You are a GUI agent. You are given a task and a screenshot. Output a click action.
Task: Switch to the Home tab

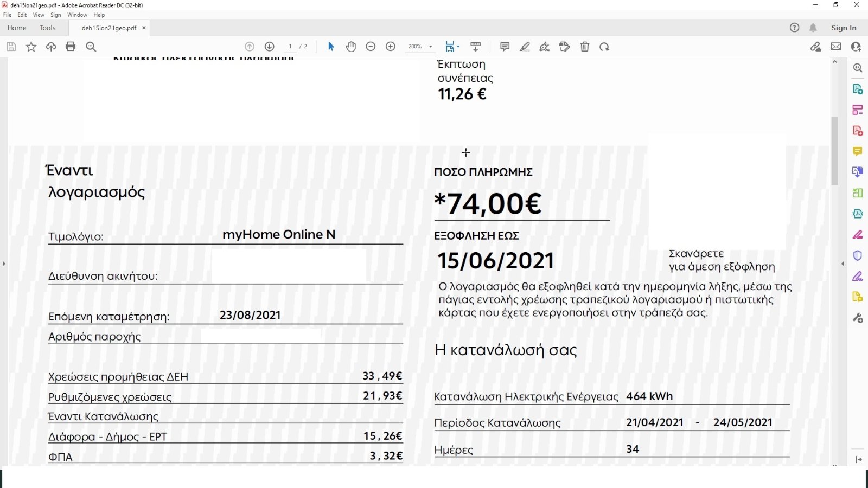coord(17,28)
